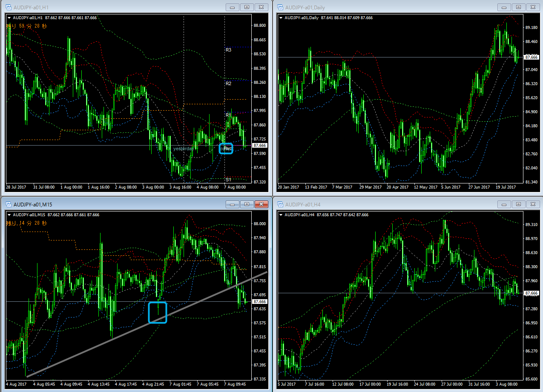Viewport: 543px width, 392px height.
Task: Open the triangle dropdown in the Daily chart
Action: pos(281,18)
